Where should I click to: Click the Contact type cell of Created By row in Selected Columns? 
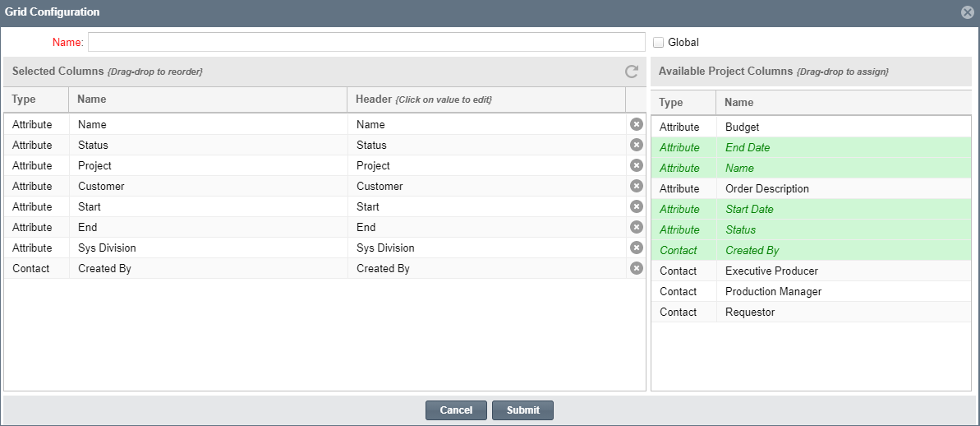click(36, 269)
